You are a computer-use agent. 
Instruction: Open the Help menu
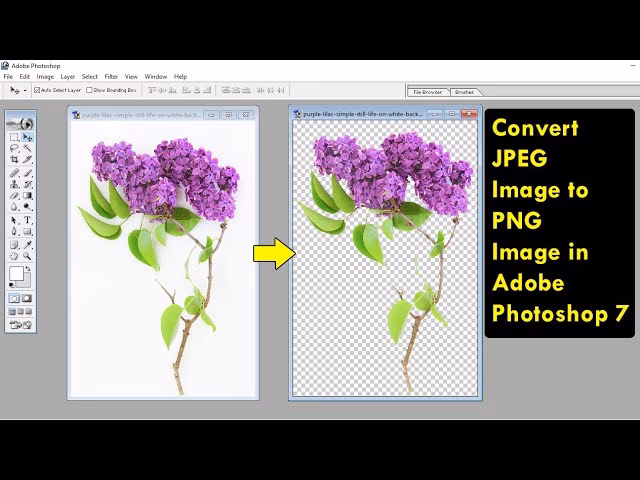coord(180,76)
